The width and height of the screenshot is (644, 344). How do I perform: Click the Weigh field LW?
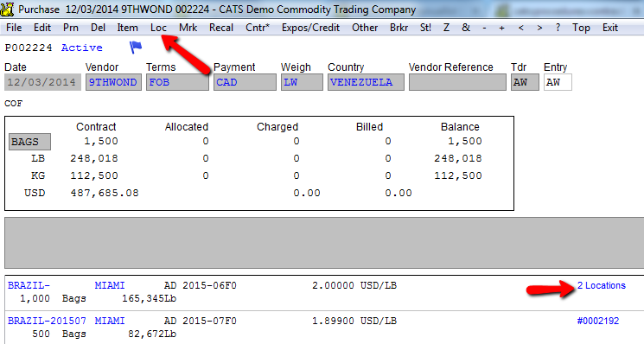(x=302, y=82)
